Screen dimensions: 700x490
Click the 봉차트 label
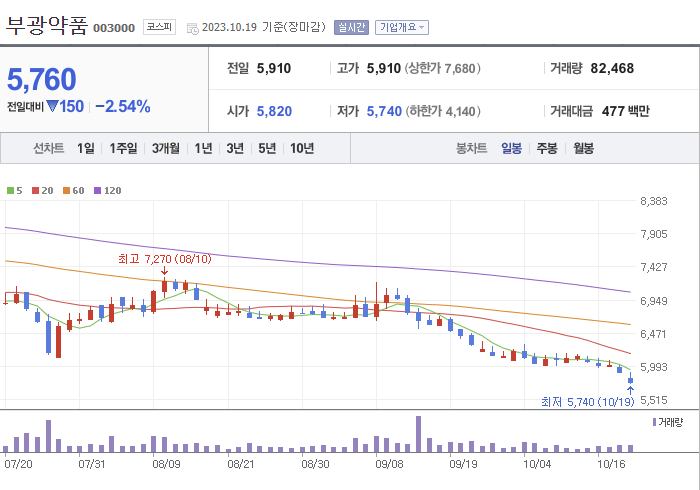471,148
